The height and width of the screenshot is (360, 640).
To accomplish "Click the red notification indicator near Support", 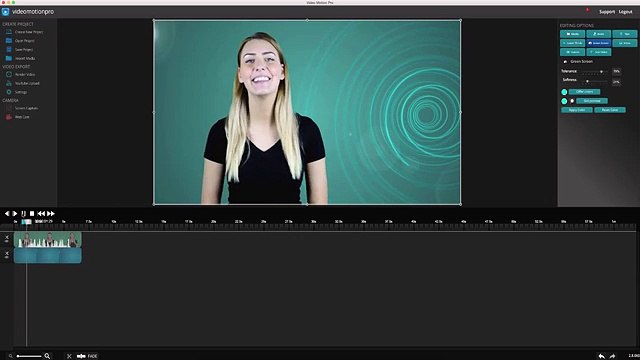I will pos(588,9).
